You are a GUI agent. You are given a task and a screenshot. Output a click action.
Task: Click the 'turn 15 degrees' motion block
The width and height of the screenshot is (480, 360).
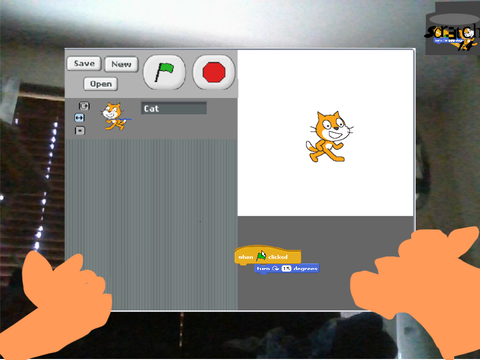click(287, 269)
